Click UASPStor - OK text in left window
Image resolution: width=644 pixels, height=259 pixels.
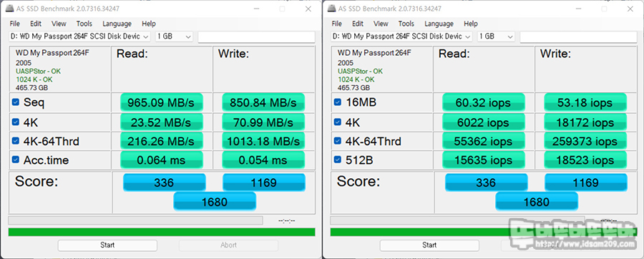click(38, 72)
